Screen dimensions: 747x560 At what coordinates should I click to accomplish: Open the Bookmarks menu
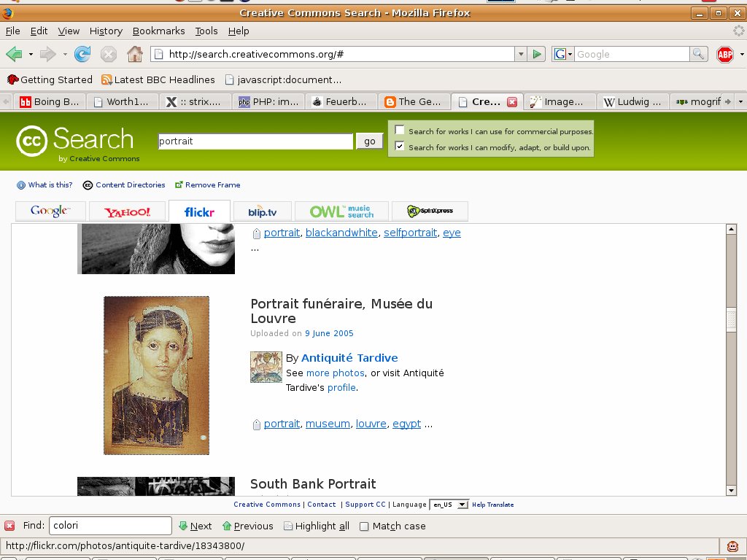coord(158,31)
